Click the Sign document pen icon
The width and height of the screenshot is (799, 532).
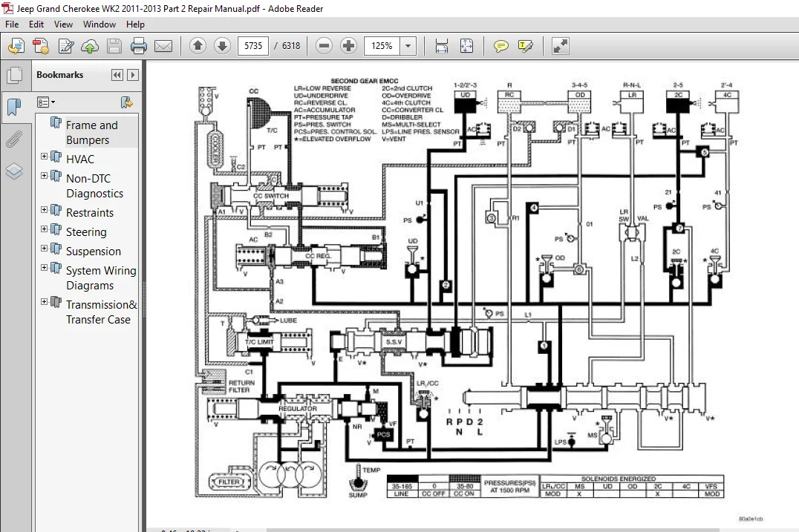tap(66, 46)
